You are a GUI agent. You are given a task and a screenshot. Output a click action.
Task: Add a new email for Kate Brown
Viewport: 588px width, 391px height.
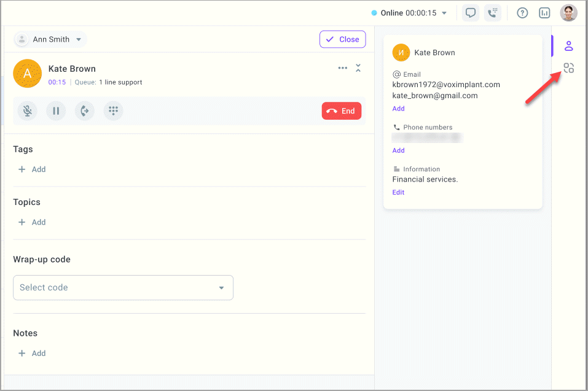tap(398, 109)
